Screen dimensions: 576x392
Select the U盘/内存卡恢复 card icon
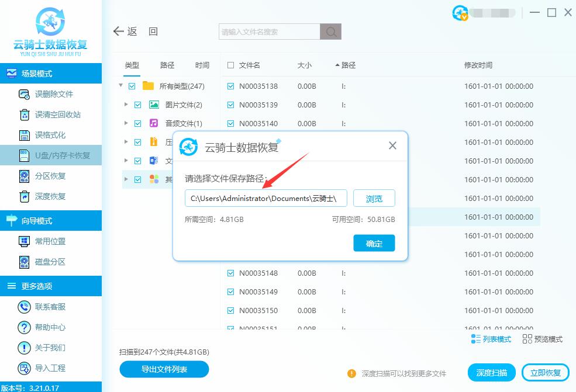(x=24, y=155)
